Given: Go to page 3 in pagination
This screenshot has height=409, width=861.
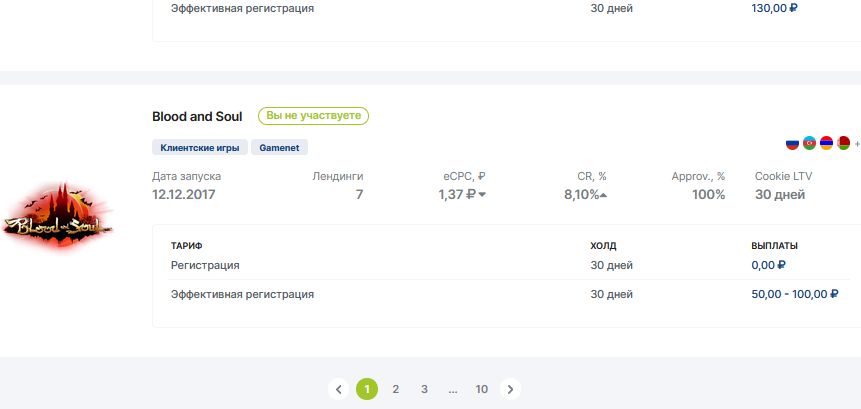Looking at the screenshot, I should click(x=424, y=389).
